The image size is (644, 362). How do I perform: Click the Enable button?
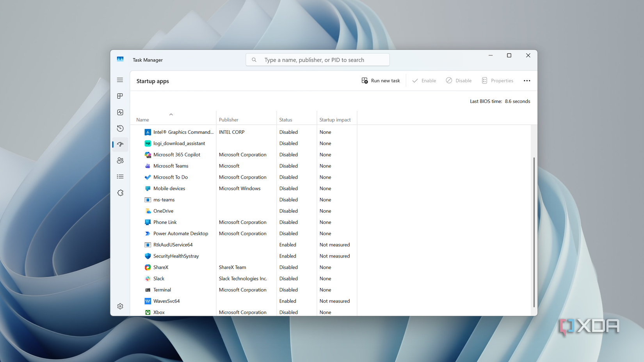(x=424, y=81)
